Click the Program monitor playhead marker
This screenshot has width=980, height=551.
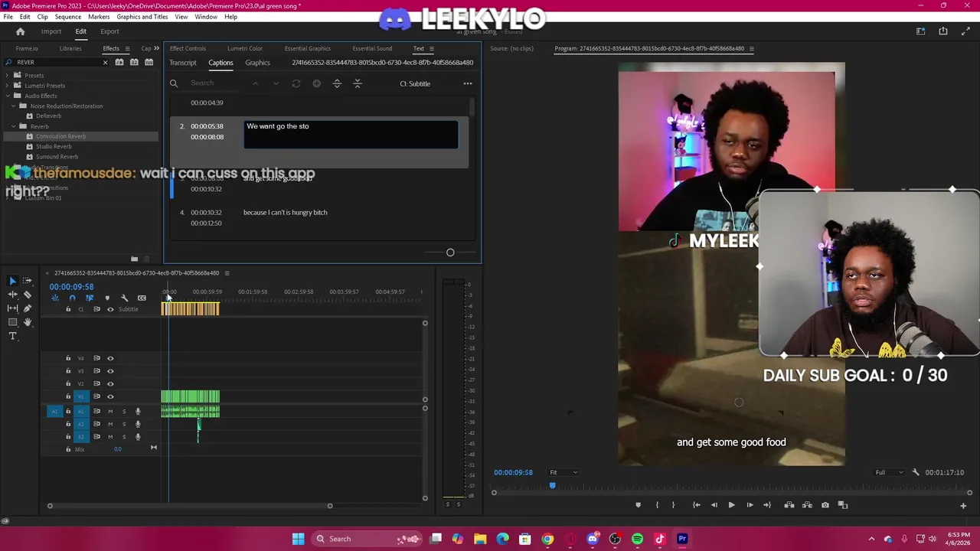552,485
